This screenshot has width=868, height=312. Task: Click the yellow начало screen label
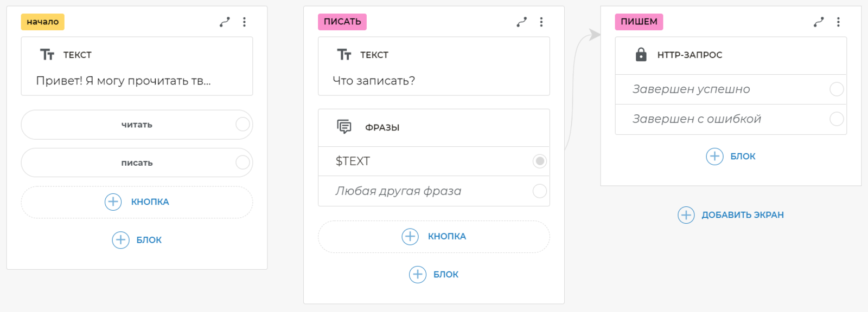43,22
